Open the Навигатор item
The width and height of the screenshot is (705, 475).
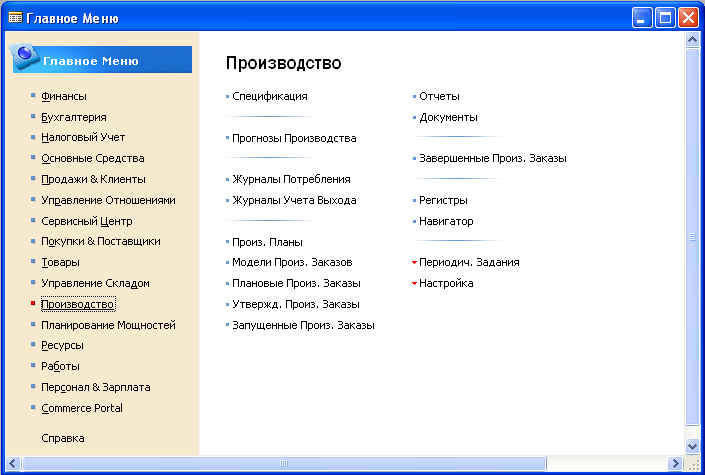pos(446,221)
